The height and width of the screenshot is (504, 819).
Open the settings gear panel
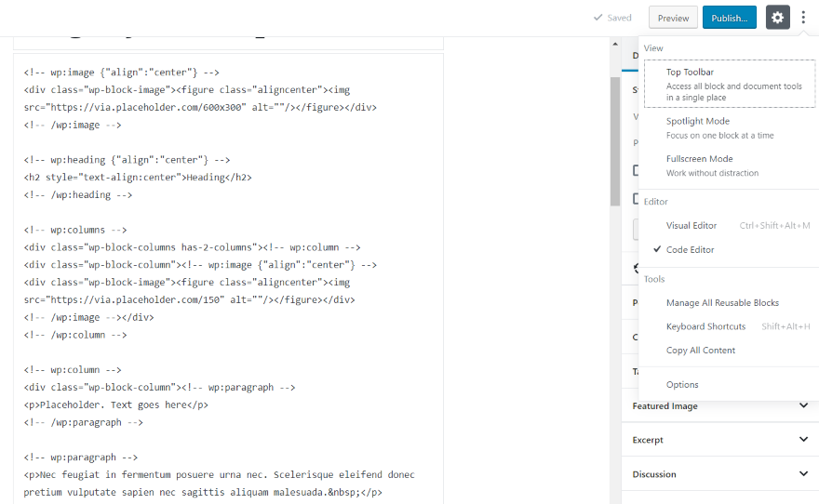(777, 18)
